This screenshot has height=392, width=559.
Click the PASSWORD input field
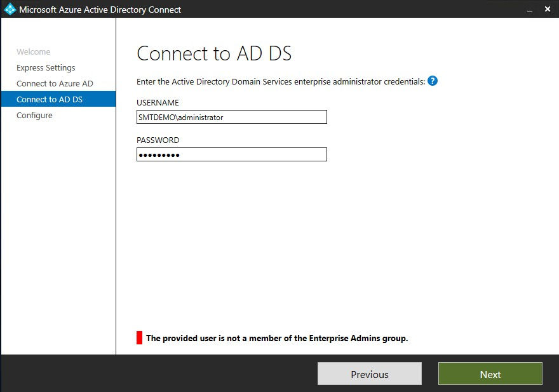point(232,154)
